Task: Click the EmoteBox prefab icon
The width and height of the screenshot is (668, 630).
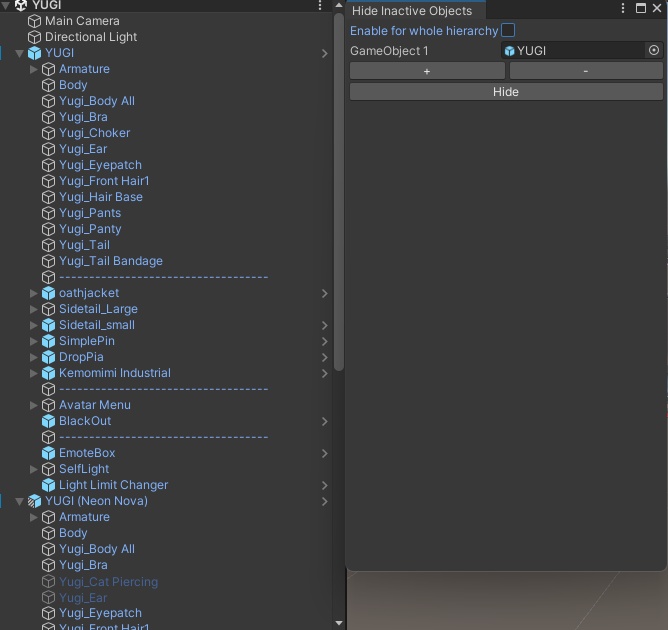Action: 48,453
